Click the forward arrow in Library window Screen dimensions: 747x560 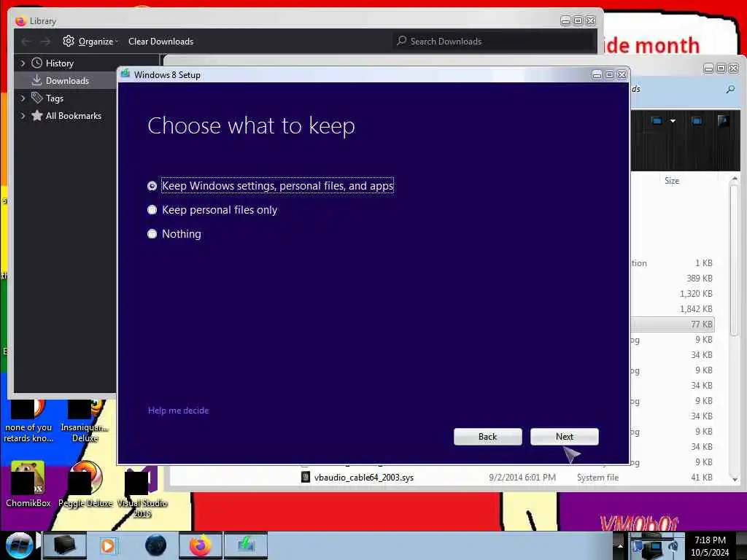[45, 42]
